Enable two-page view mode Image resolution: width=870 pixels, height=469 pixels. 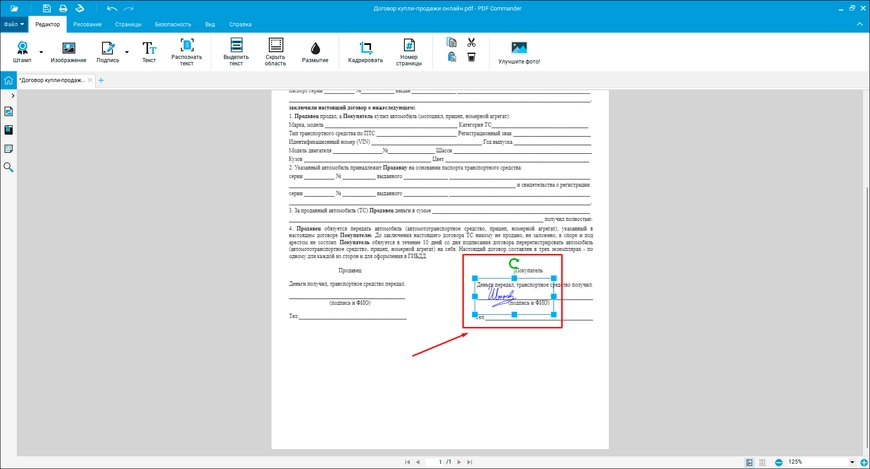coord(762,462)
